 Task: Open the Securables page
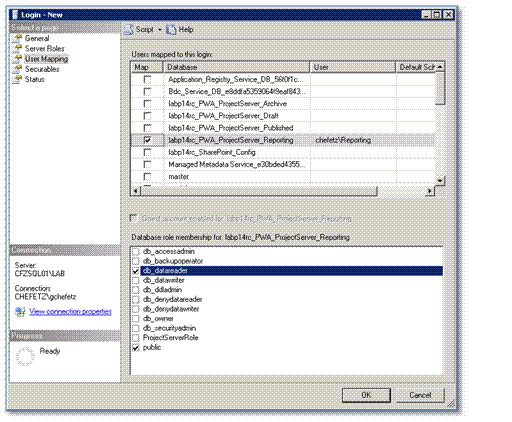[42, 69]
